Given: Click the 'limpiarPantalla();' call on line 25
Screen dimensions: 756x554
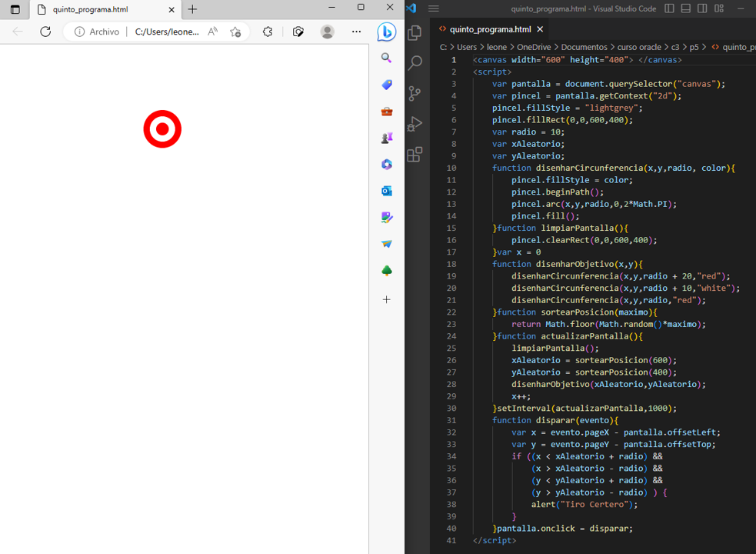Looking at the screenshot, I should coord(555,348).
